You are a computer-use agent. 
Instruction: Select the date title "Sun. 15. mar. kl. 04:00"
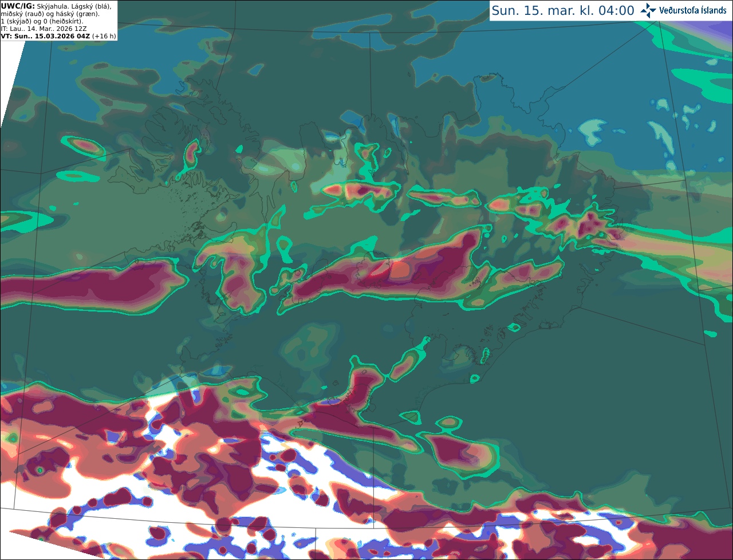click(x=563, y=11)
